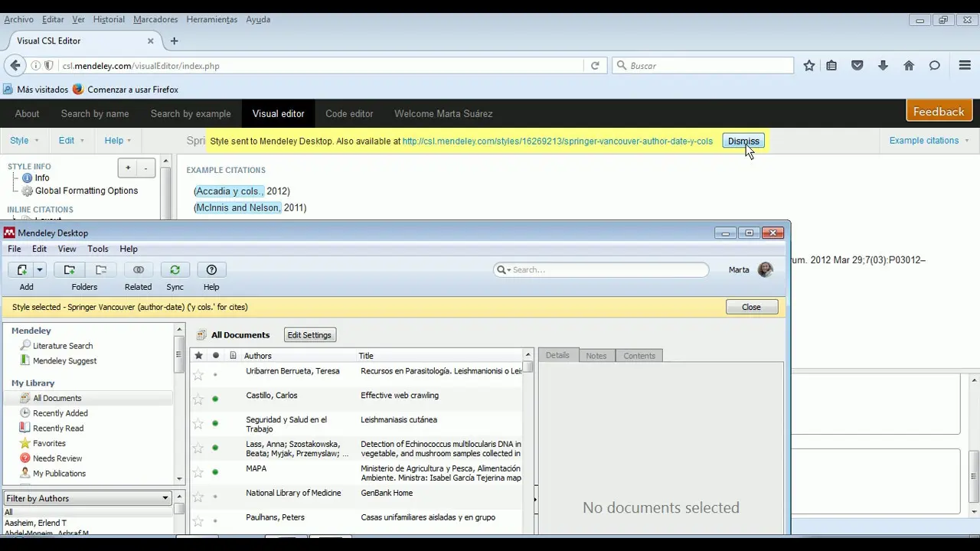This screenshot has width=980, height=551.
Task: Toggle read status dot for MAPA entry
Action: click(x=215, y=472)
